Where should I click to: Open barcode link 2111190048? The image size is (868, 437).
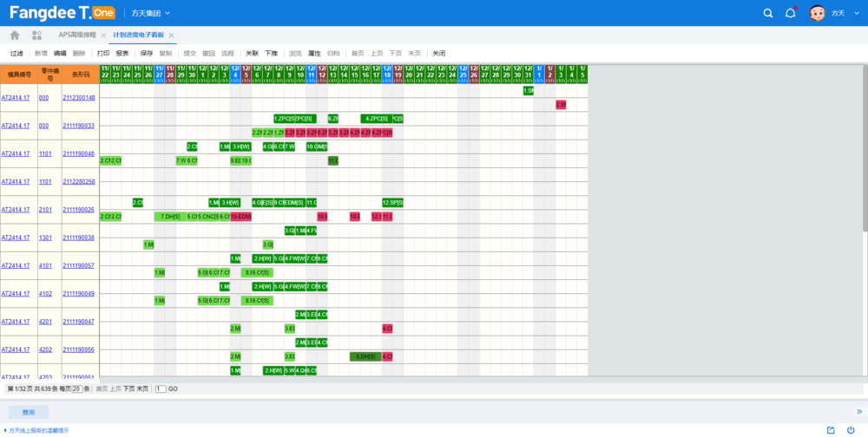(79, 153)
